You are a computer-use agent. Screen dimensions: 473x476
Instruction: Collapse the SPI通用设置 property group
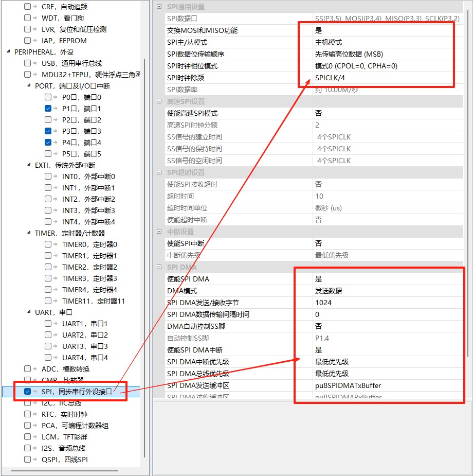[x=159, y=7]
